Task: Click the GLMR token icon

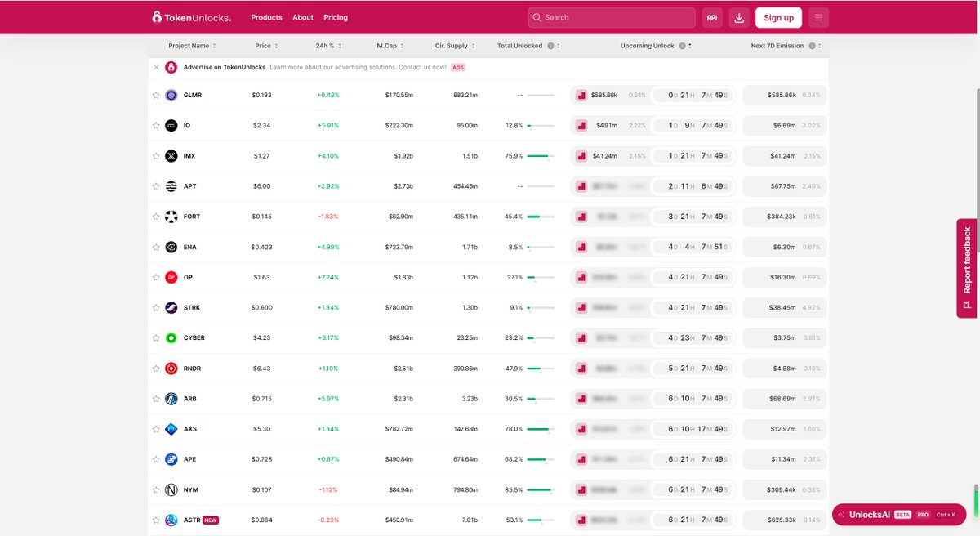Action: click(x=171, y=95)
